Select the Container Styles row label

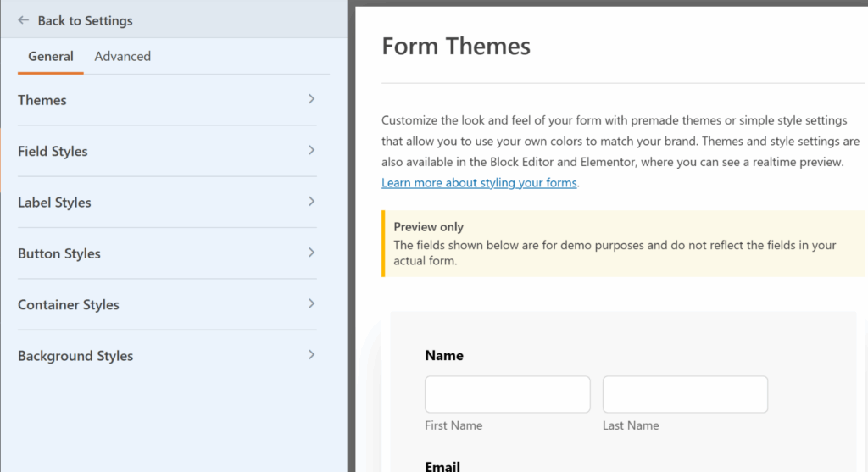(x=68, y=304)
